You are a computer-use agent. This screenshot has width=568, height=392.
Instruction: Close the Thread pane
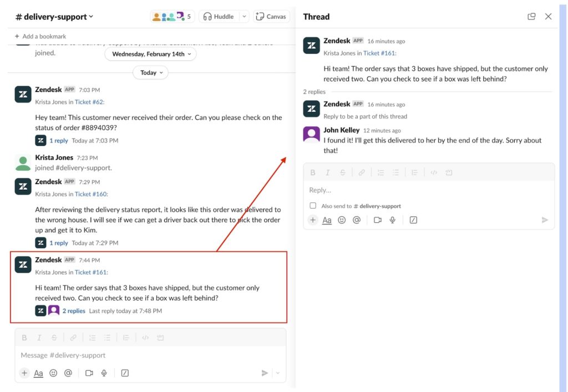pos(549,16)
